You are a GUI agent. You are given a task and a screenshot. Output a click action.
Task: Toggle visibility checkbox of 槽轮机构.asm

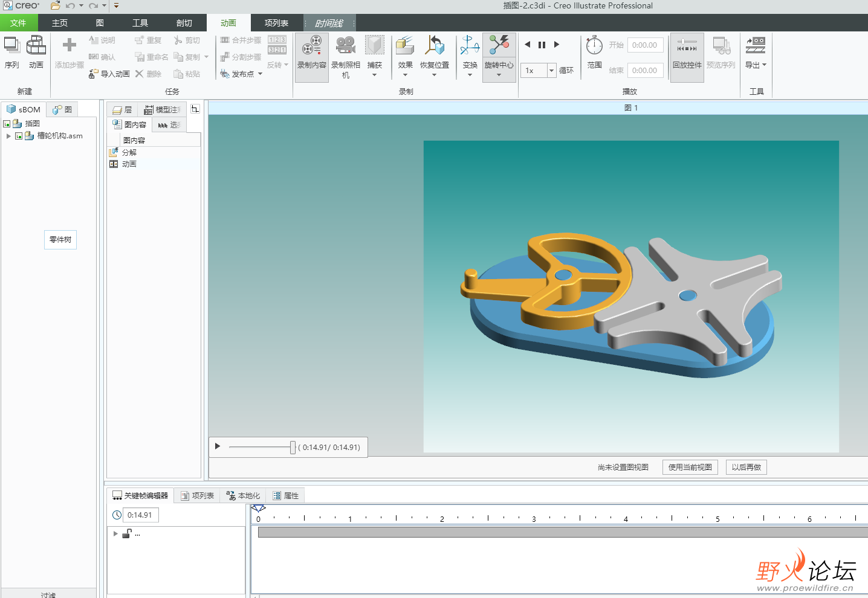pyautogui.click(x=19, y=136)
